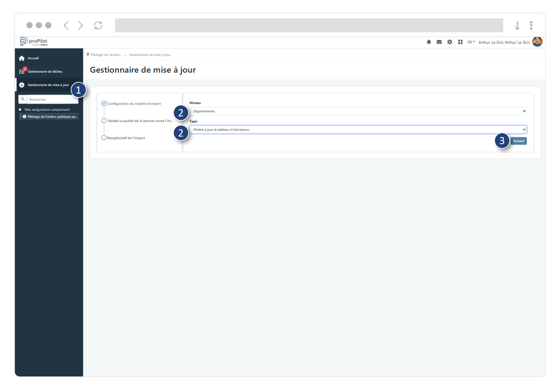
Task: Select Pilotage de l'action publique tree node
Action: 52,117
